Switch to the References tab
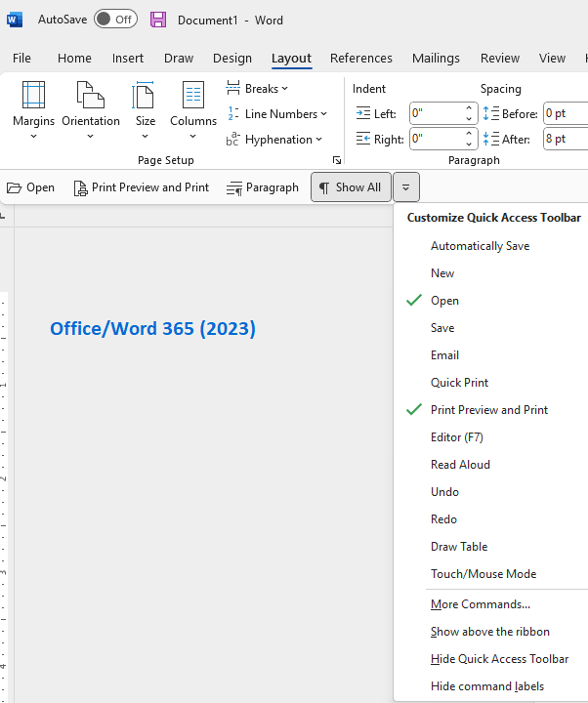This screenshot has width=588, height=703. click(360, 58)
